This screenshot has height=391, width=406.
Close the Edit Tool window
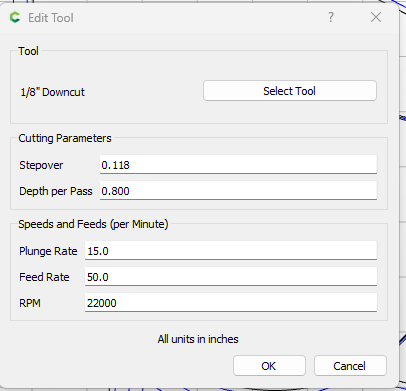pyautogui.click(x=376, y=17)
